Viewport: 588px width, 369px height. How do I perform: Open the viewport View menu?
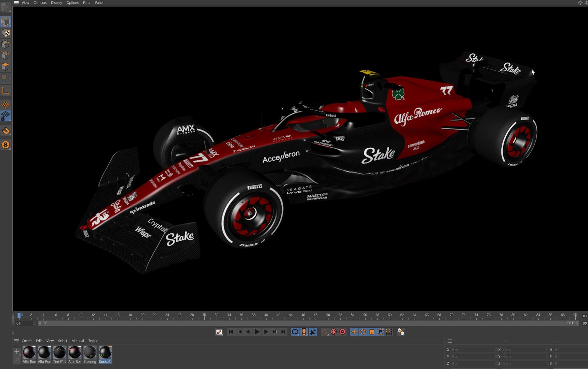click(x=25, y=3)
